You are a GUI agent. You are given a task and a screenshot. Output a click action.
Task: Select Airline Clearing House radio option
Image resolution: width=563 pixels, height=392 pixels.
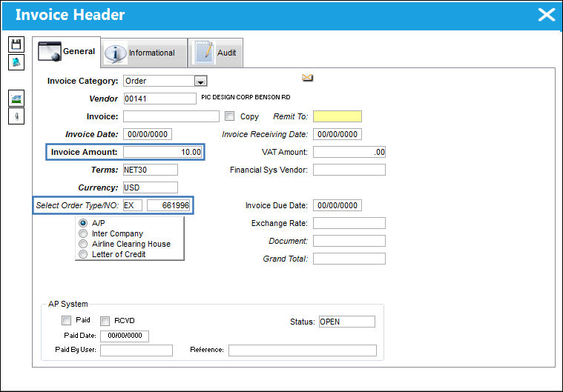click(83, 244)
